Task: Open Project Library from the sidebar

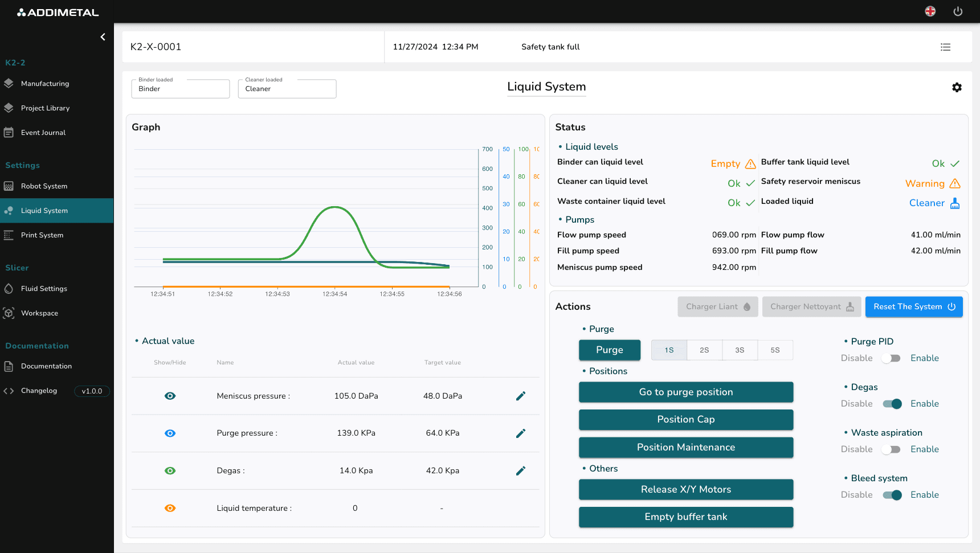Action: tap(45, 108)
